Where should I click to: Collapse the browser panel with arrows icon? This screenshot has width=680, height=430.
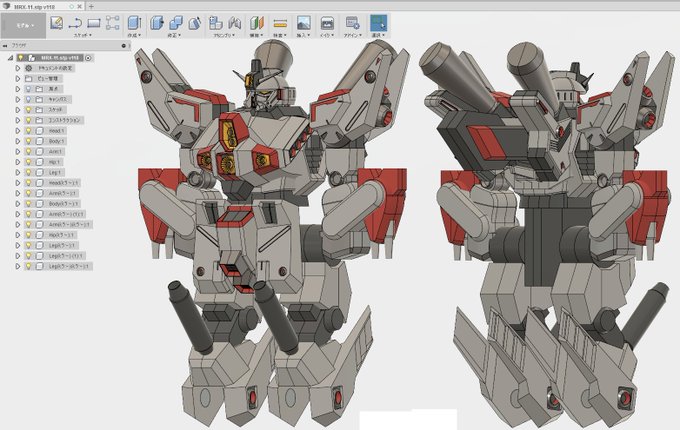click(5, 46)
